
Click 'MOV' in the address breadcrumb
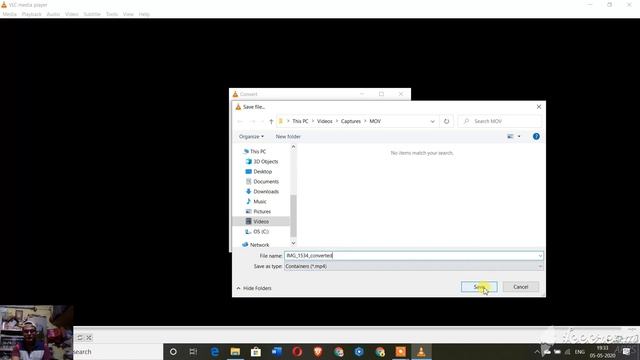coord(375,121)
